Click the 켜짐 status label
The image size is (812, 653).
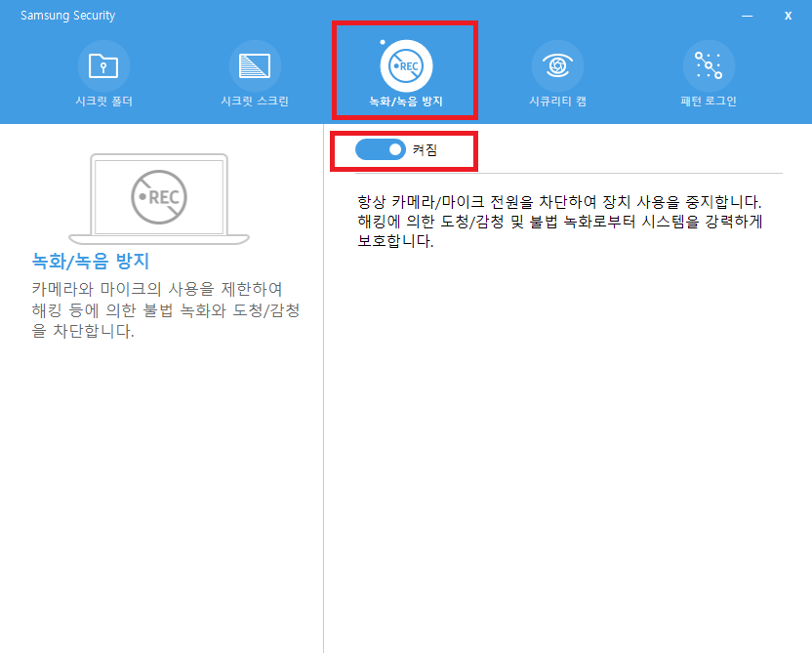click(x=425, y=149)
